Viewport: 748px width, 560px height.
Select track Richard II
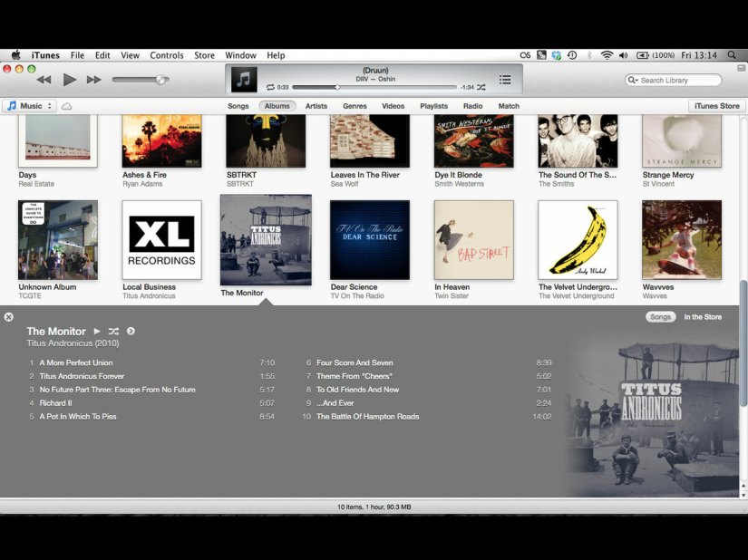tap(151, 402)
